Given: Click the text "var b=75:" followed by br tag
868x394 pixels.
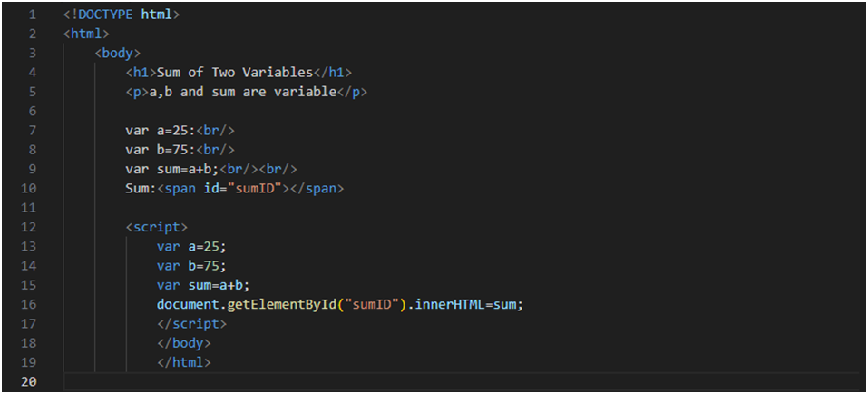Looking at the screenshot, I should [x=180, y=150].
